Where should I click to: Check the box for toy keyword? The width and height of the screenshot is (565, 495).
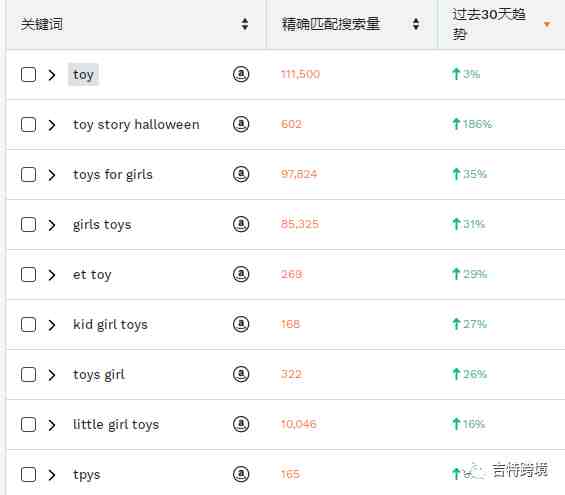pos(28,75)
